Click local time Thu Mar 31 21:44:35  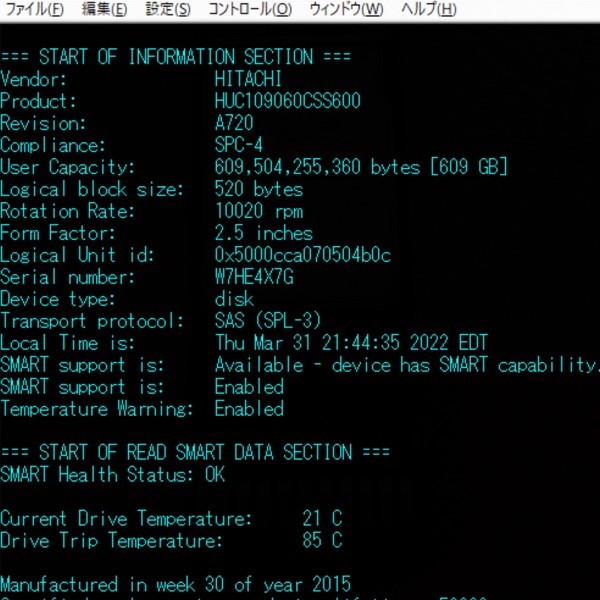click(x=307, y=343)
